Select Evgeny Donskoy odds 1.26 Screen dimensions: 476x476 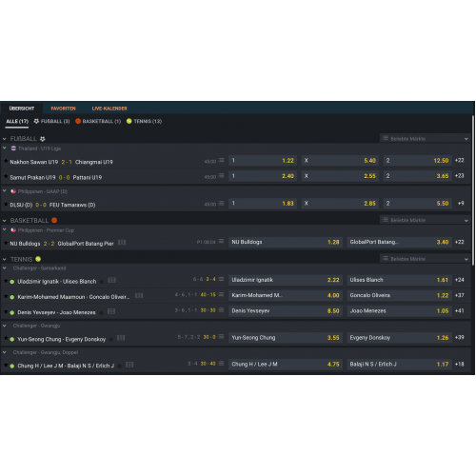tap(399, 338)
